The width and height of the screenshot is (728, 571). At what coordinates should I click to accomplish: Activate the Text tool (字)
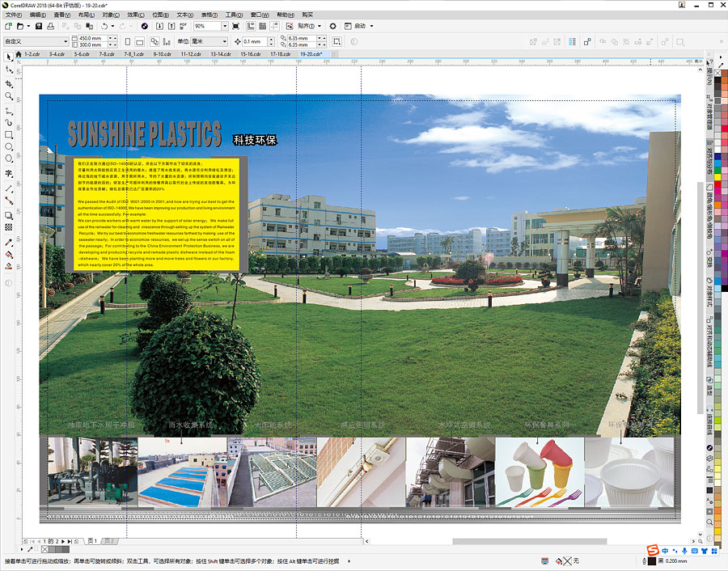[x=9, y=173]
